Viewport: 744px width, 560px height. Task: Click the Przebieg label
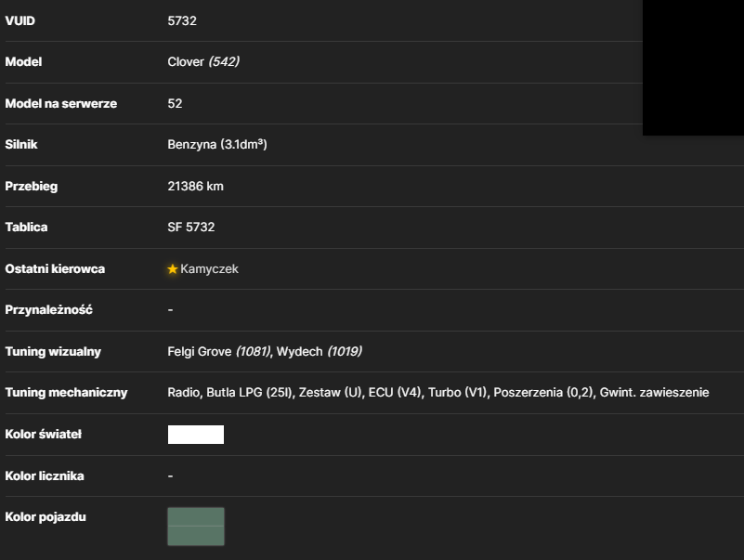(32, 186)
